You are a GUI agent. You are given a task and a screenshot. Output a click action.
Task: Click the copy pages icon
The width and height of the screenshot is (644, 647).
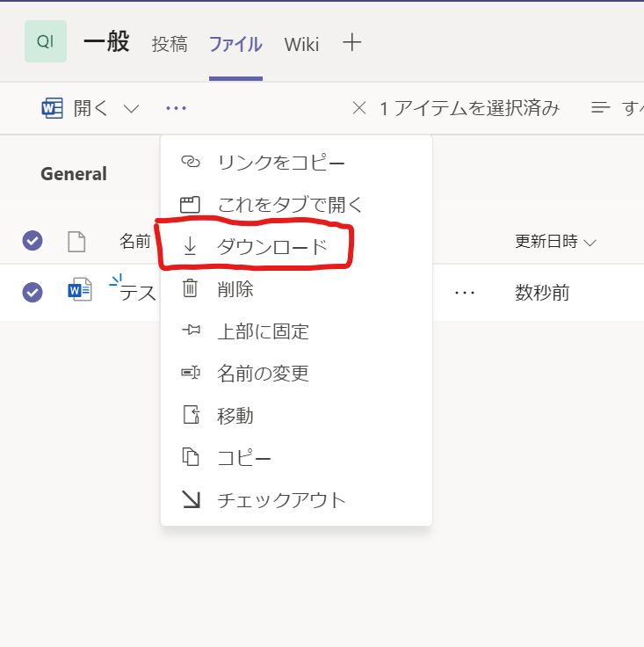pyautogui.click(x=191, y=457)
